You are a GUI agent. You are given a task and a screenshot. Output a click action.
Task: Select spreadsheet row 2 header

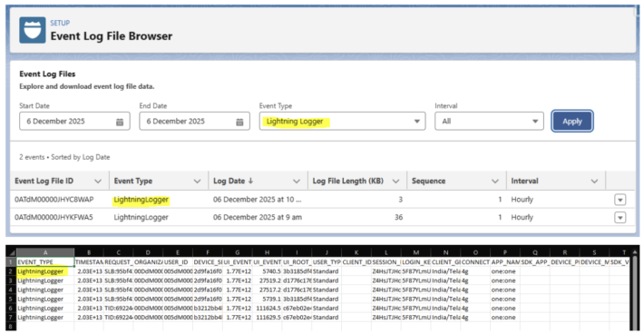click(11, 271)
